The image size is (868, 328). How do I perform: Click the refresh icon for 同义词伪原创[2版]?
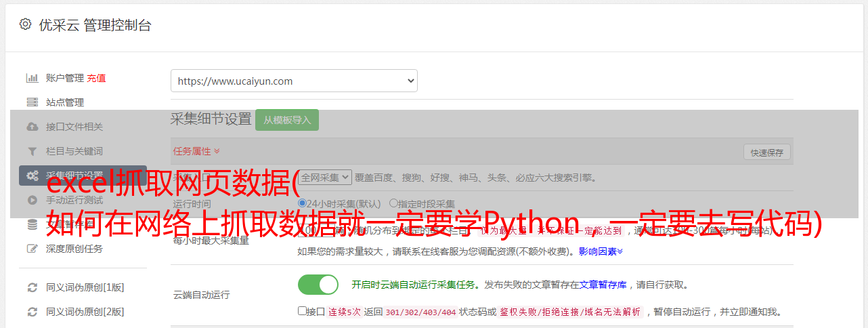click(x=32, y=312)
